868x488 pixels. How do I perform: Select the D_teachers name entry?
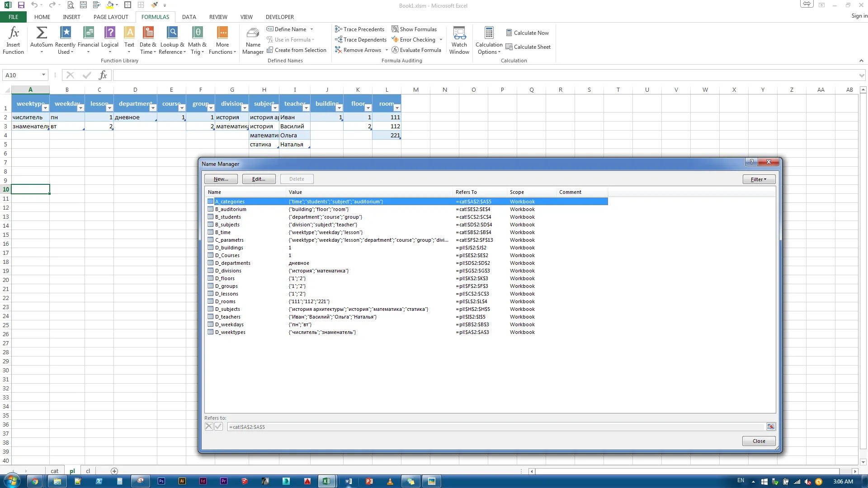pyautogui.click(x=228, y=317)
